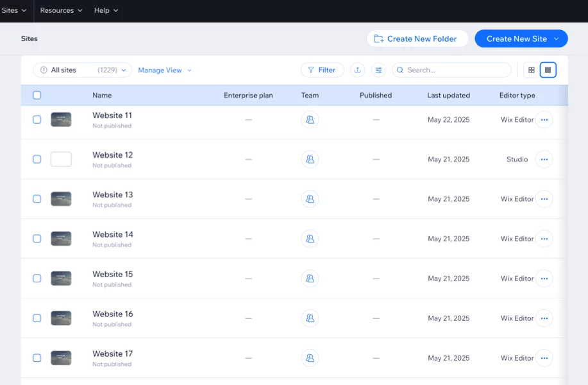Open the Manage View dropdown
This screenshot has width=588, height=385.
(165, 71)
